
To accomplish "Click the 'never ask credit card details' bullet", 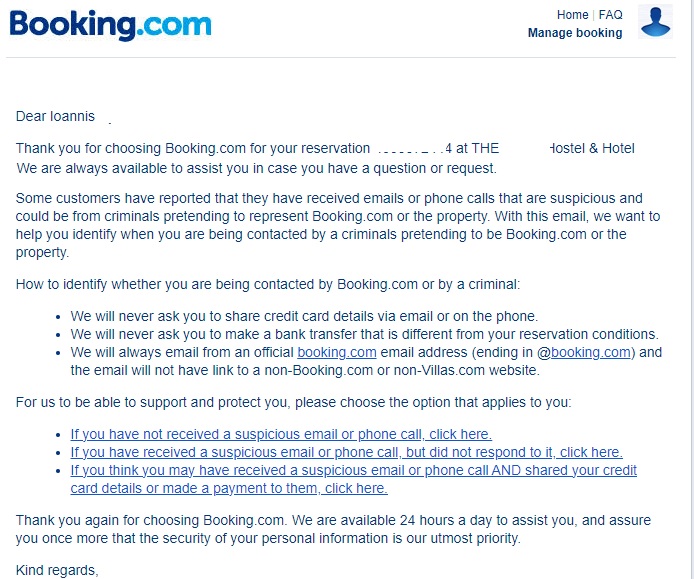I will click(x=304, y=317).
